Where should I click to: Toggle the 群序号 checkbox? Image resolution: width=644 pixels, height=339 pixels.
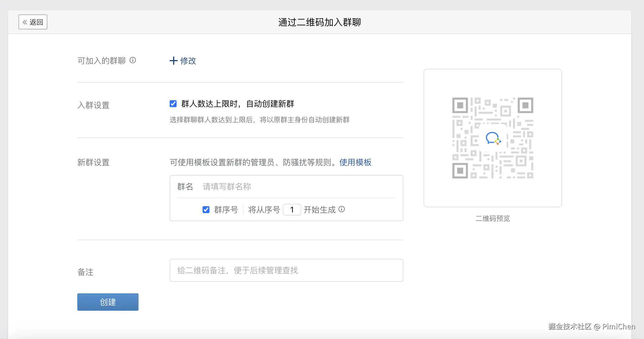206,210
